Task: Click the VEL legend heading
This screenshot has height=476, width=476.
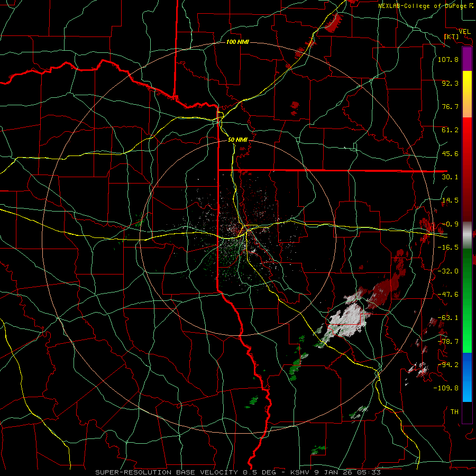Action: coord(465,32)
